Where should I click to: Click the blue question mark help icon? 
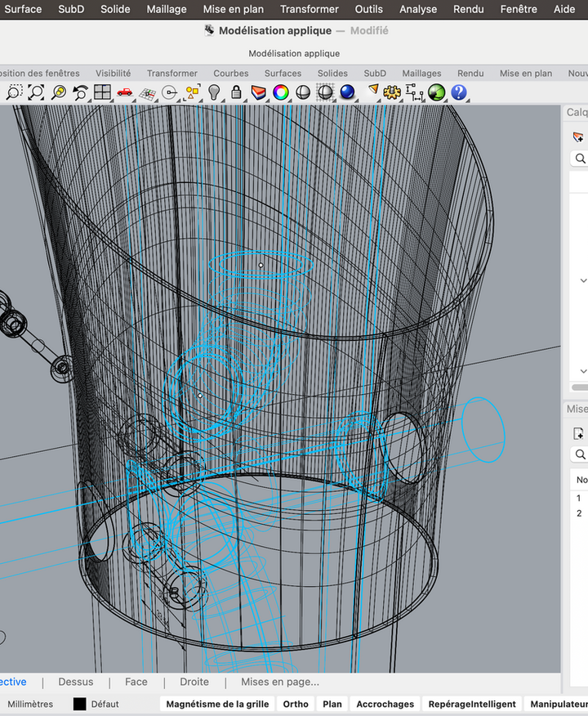(x=459, y=92)
